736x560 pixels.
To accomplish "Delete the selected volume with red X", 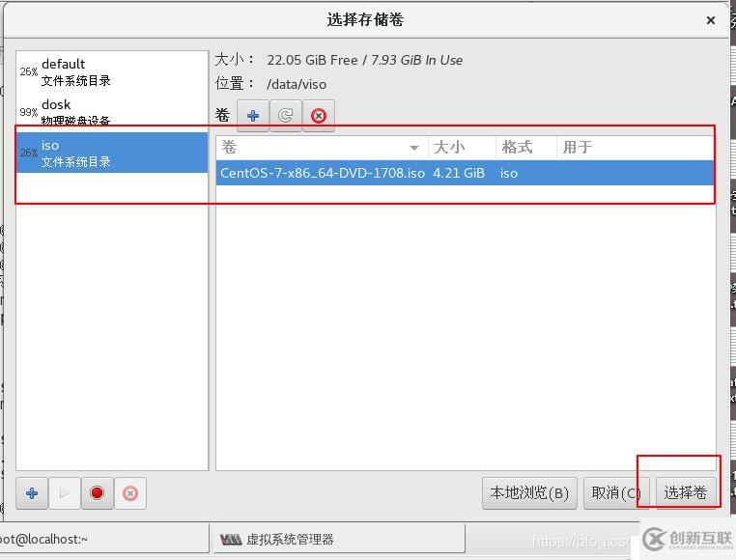I will (x=318, y=116).
